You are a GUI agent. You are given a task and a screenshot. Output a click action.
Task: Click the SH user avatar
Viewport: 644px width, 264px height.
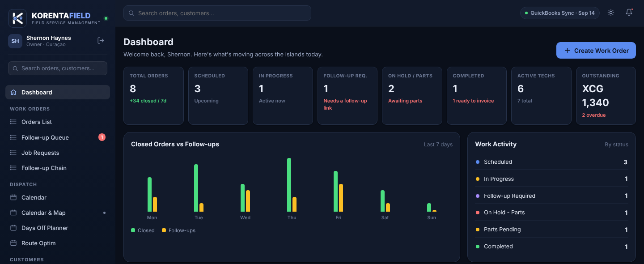[x=15, y=41]
